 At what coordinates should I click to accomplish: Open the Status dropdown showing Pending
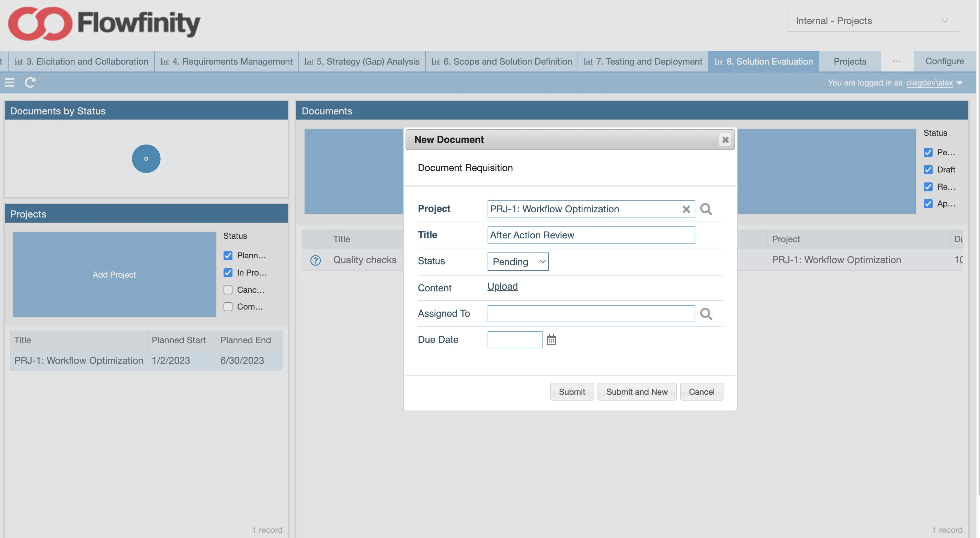[518, 261]
